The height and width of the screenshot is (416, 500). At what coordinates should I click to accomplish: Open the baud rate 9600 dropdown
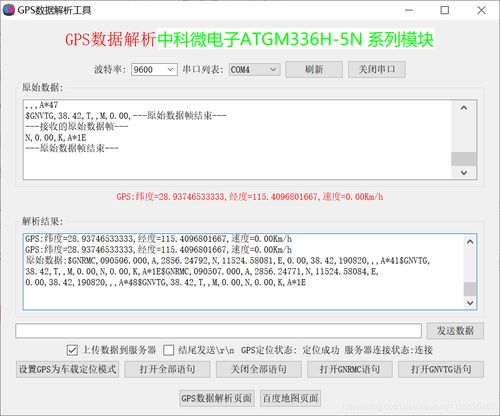[x=154, y=69]
